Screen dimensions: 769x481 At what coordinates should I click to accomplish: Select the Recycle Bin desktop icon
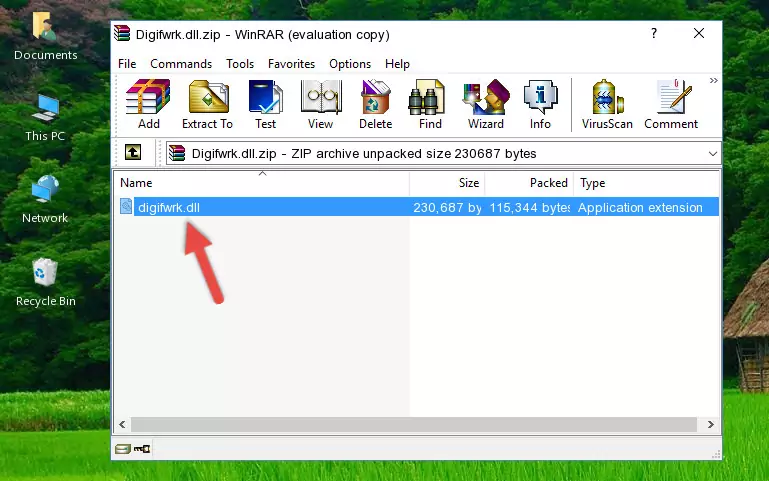46,283
